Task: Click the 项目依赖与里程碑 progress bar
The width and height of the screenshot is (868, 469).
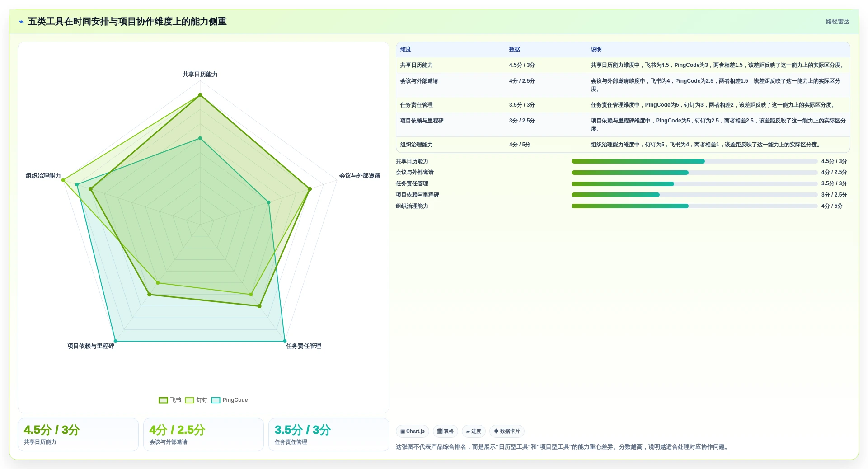Action: [x=694, y=195]
